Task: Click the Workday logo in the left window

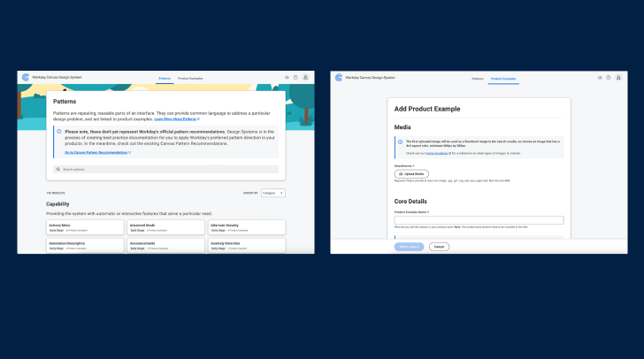Action: (x=26, y=78)
